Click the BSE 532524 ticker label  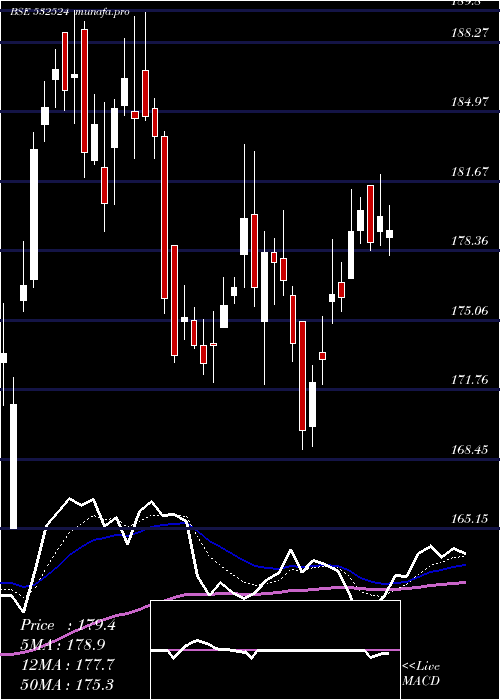pyautogui.click(x=40, y=12)
